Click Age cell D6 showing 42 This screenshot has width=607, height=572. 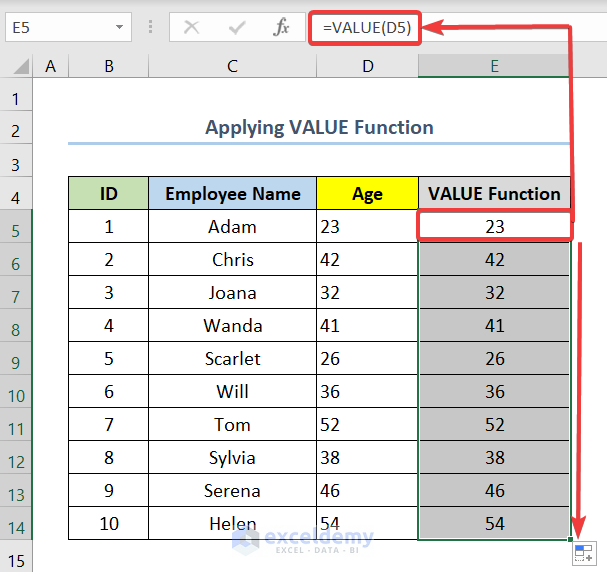pyautogui.click(x=367, y=259)
